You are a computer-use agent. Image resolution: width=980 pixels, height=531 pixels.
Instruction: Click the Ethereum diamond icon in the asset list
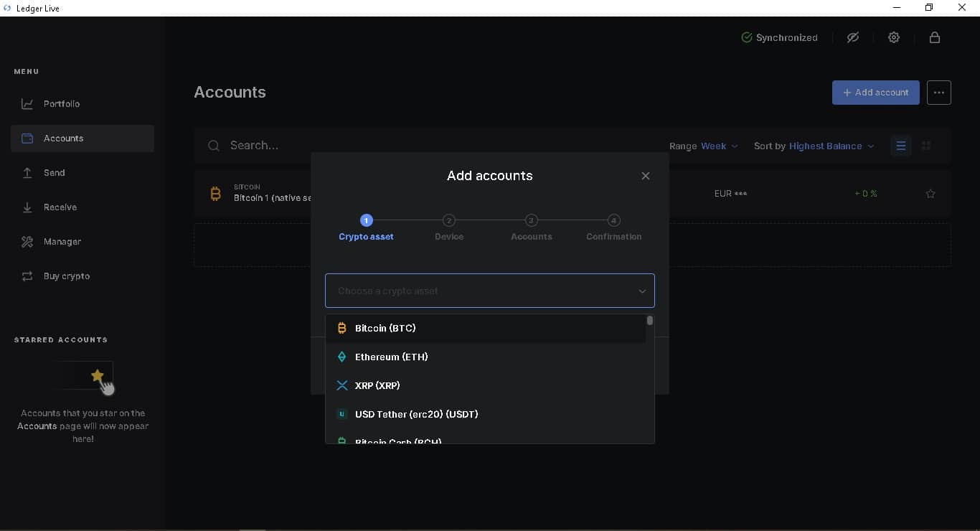point(342,357)
